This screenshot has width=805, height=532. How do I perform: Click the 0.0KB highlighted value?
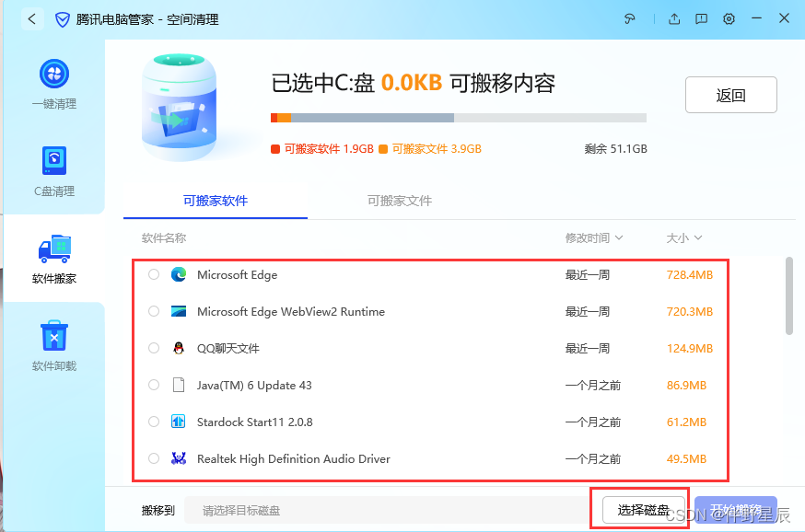coord(412,83)
